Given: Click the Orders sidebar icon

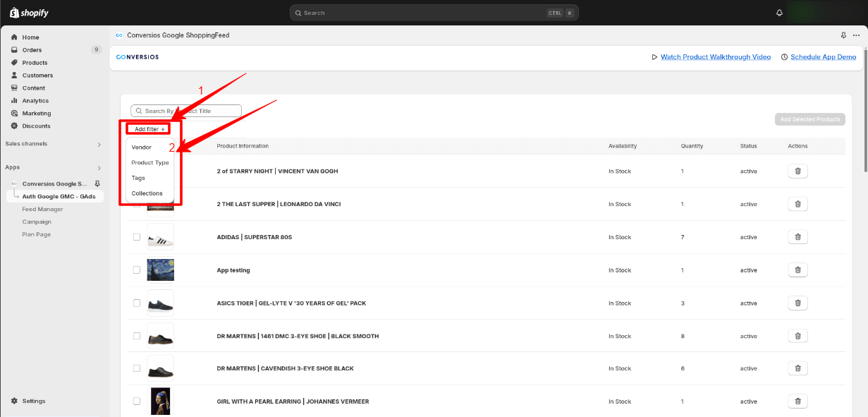Looking at the screenshot, I should point(14,50).
